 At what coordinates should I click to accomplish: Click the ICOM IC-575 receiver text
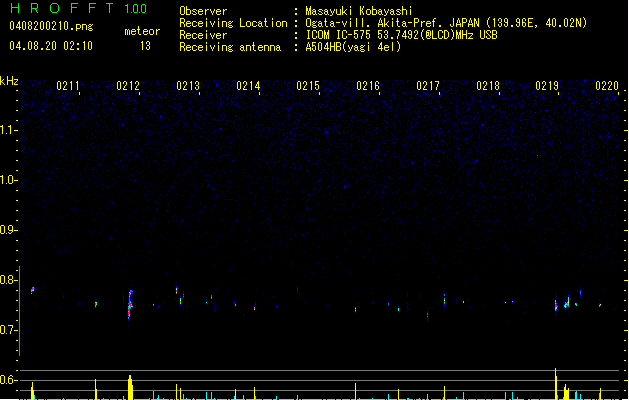pos(401,35)
